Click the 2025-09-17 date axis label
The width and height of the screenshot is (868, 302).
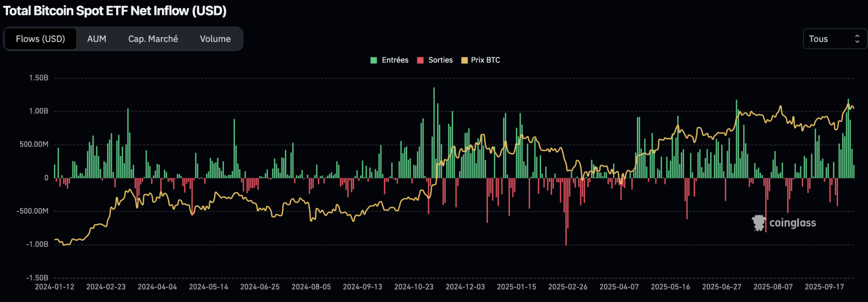click(x=824, y=287)
